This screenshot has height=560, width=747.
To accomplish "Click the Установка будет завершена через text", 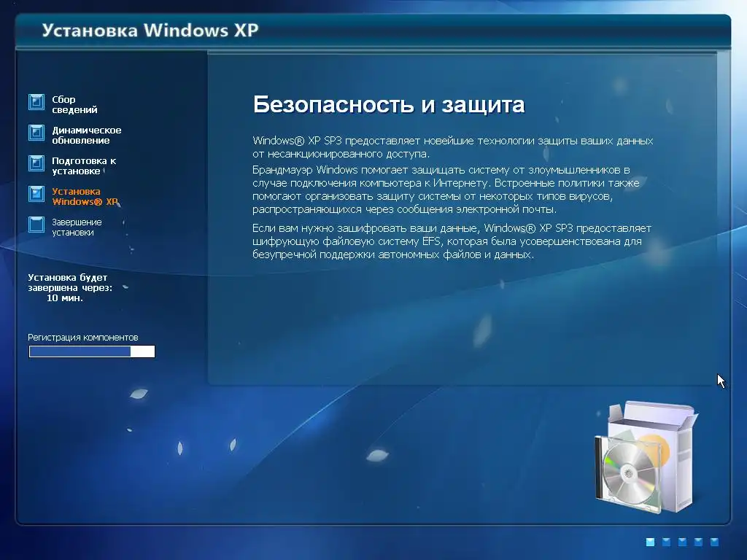I will coord(70,282).
